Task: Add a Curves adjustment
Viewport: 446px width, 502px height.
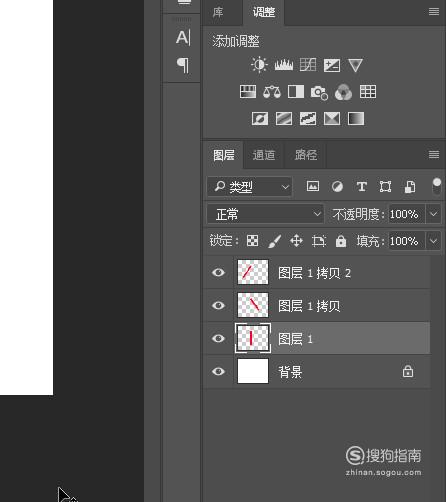Action: (308, 65)
